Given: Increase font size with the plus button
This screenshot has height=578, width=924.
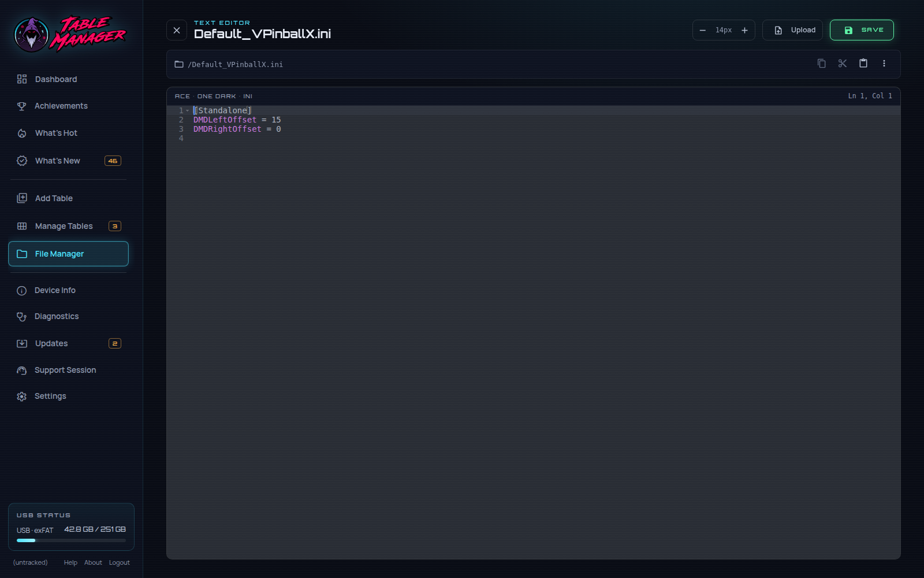Looking at the screenshot, I should 744,30.
